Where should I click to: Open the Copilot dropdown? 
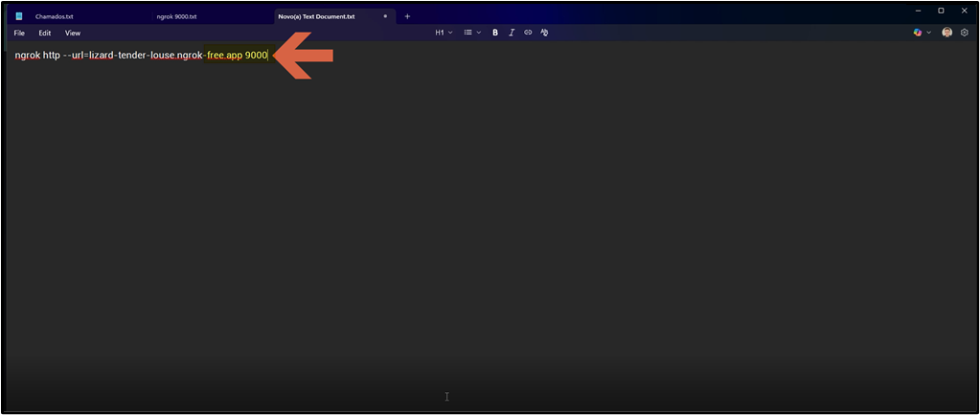[x=922, y=33]
